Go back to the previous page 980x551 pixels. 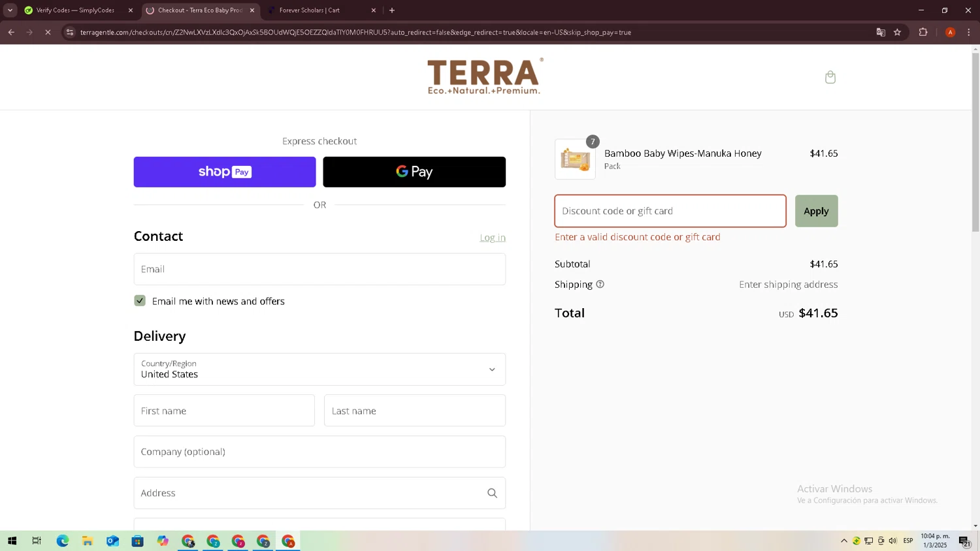click(11, 32)
